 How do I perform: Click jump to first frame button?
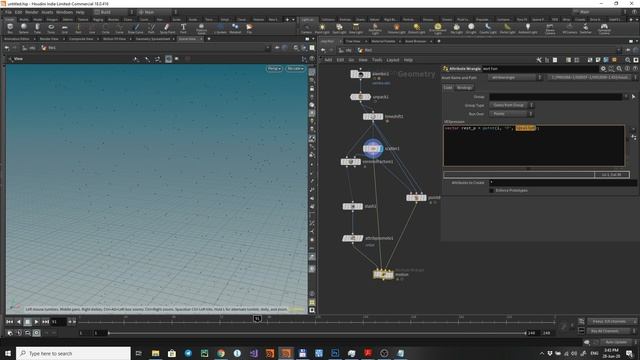(x=9, y=322)
